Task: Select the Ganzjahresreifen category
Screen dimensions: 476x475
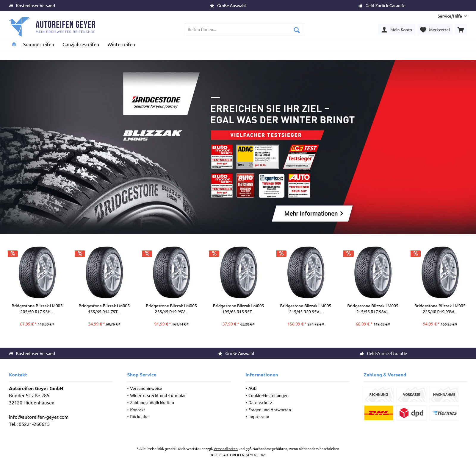Action: pyautogui.click(x=81, y=44)
